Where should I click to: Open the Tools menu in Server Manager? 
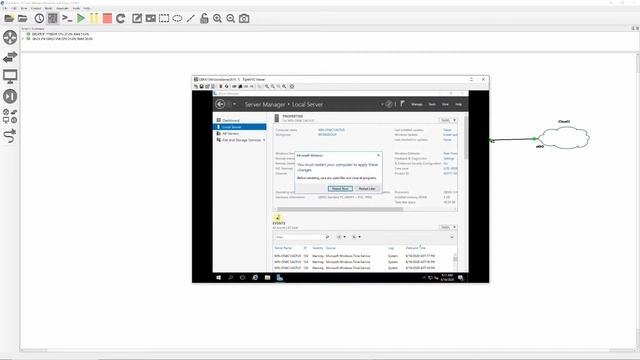432,104
